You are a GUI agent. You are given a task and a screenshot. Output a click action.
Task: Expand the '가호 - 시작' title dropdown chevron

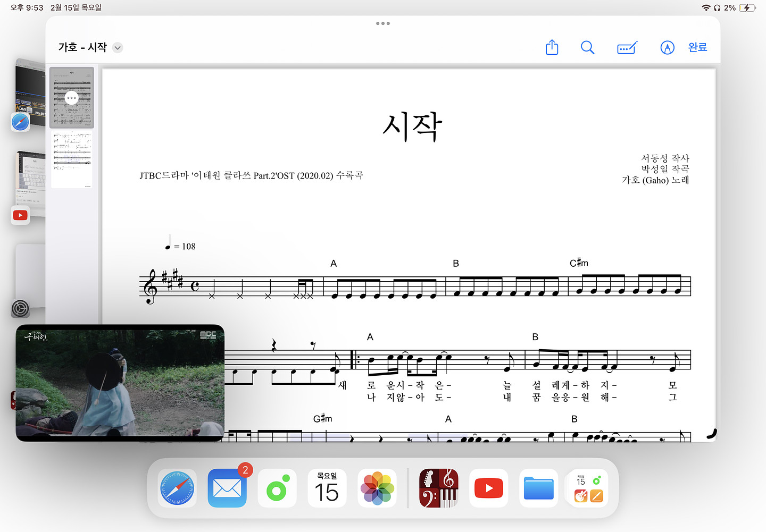(x=118, y=48)
